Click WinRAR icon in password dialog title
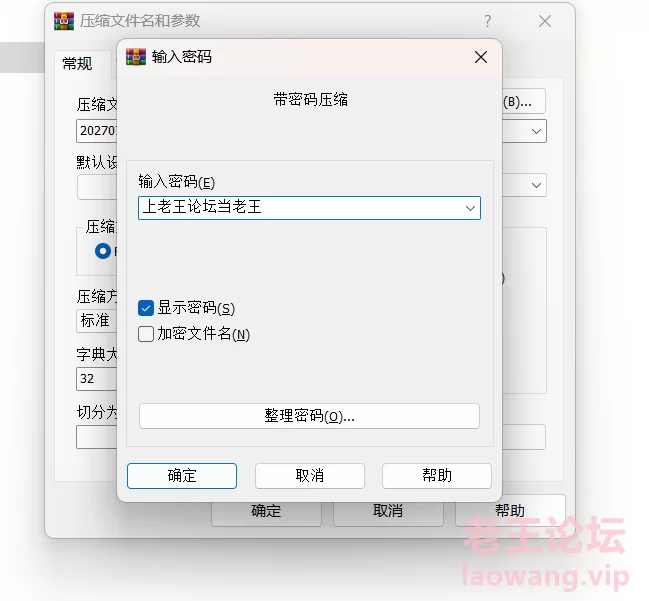This screenshot has height=601, width=649. coord(136,57)
